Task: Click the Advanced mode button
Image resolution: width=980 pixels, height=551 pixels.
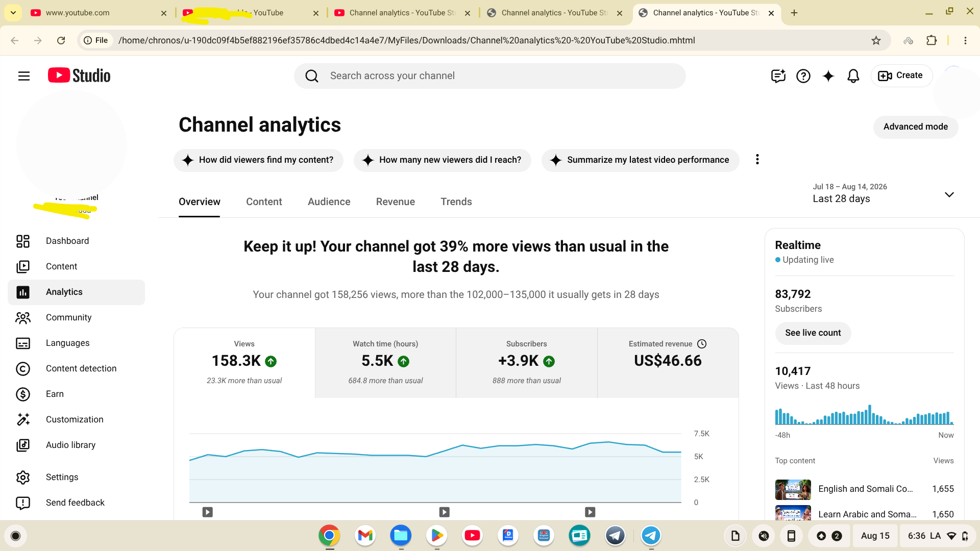Action: point(916,127)
